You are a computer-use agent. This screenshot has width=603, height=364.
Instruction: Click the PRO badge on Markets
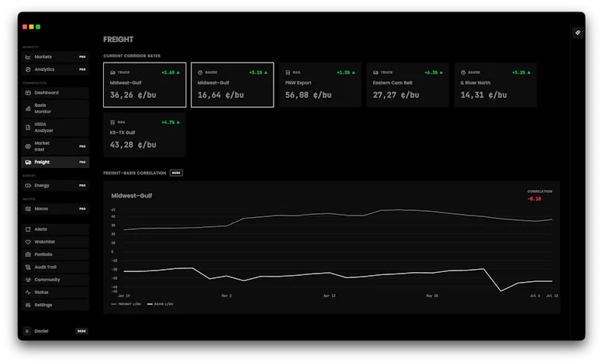82,57
